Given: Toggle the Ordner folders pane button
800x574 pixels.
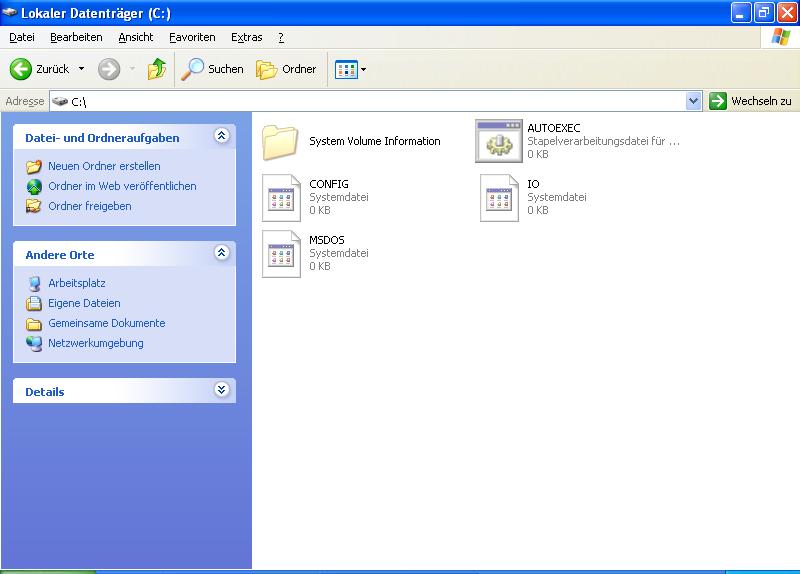Looking at the screenshot, I should click(286, 69).
